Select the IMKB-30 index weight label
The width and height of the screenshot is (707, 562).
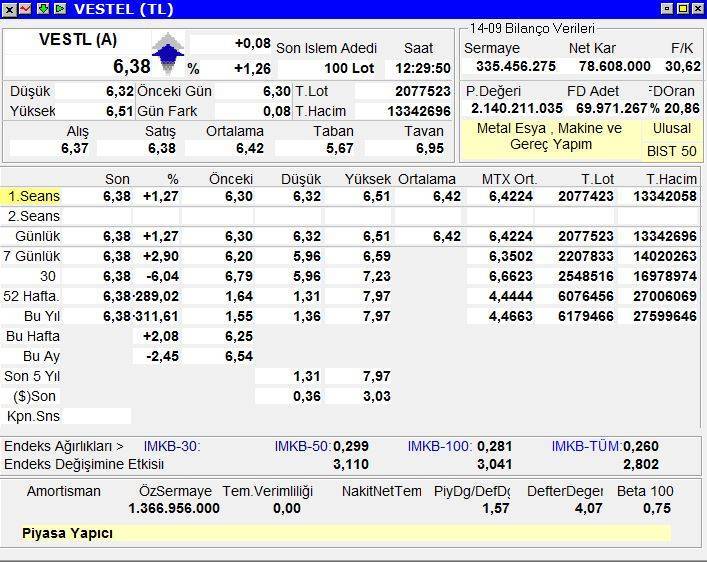[x=172, y=446]
